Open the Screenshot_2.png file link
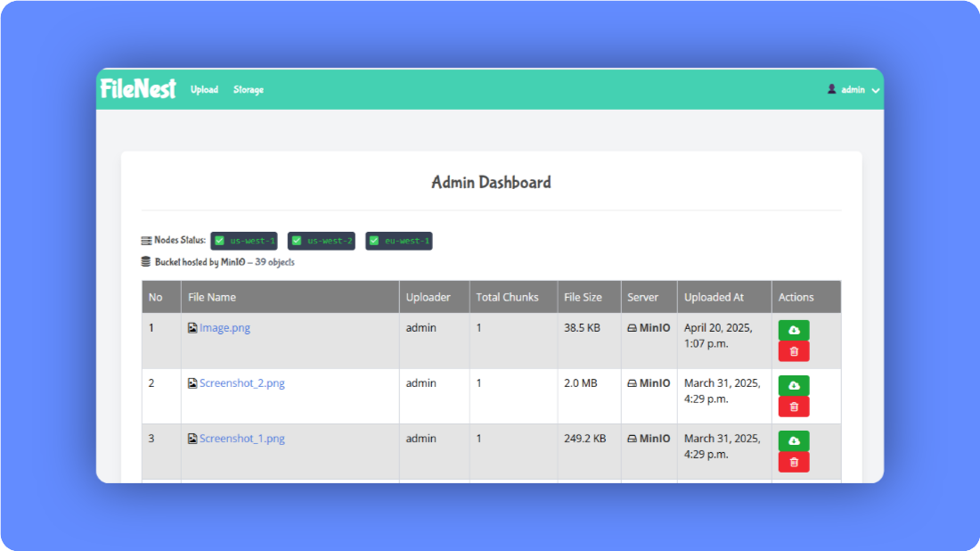Viewport: 980px width, 551px height. (x=241, y=383)
